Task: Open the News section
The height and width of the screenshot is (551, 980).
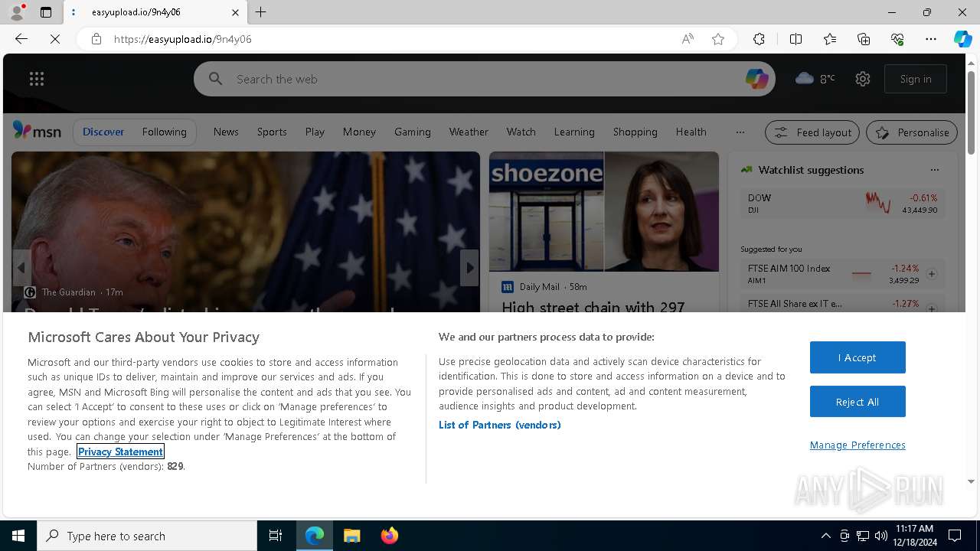Action: 226,132
